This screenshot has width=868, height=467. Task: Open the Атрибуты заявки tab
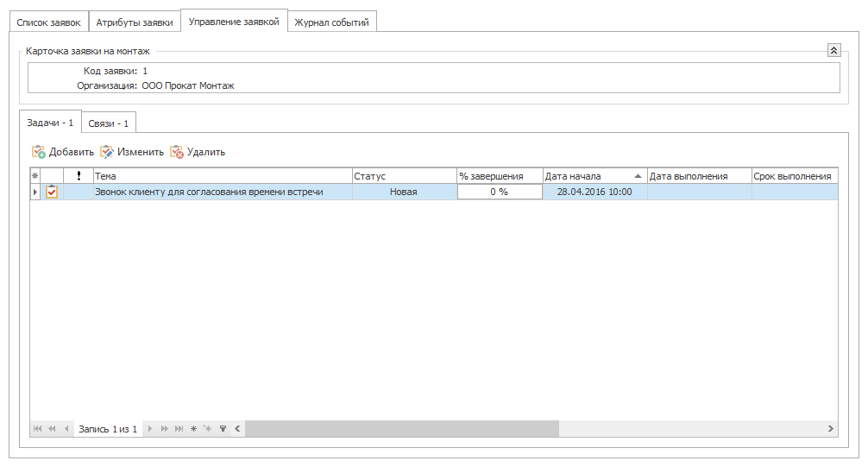(135, 22)
